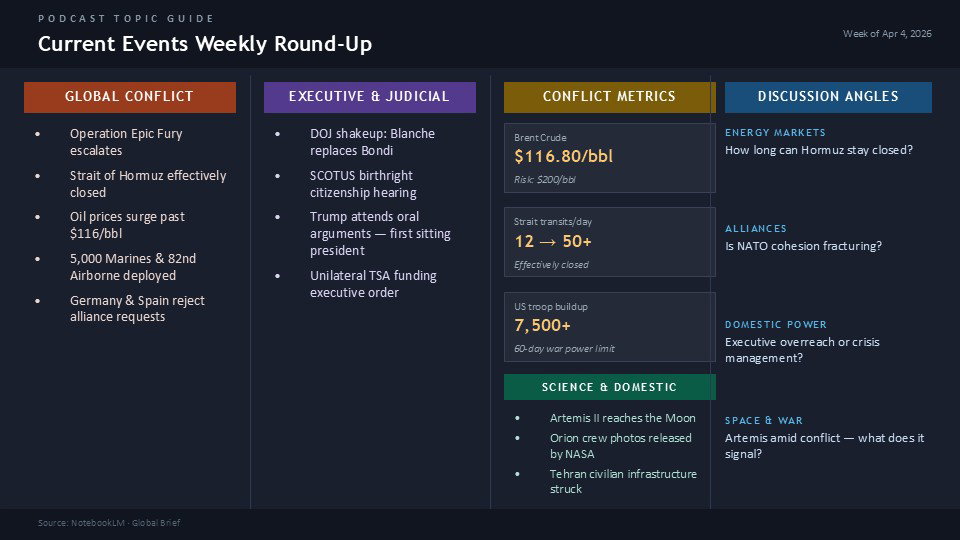This screenshot has height=540, width=960.
Task: Select the Conflict Metrics header
Action: click(x=609, y=97)
